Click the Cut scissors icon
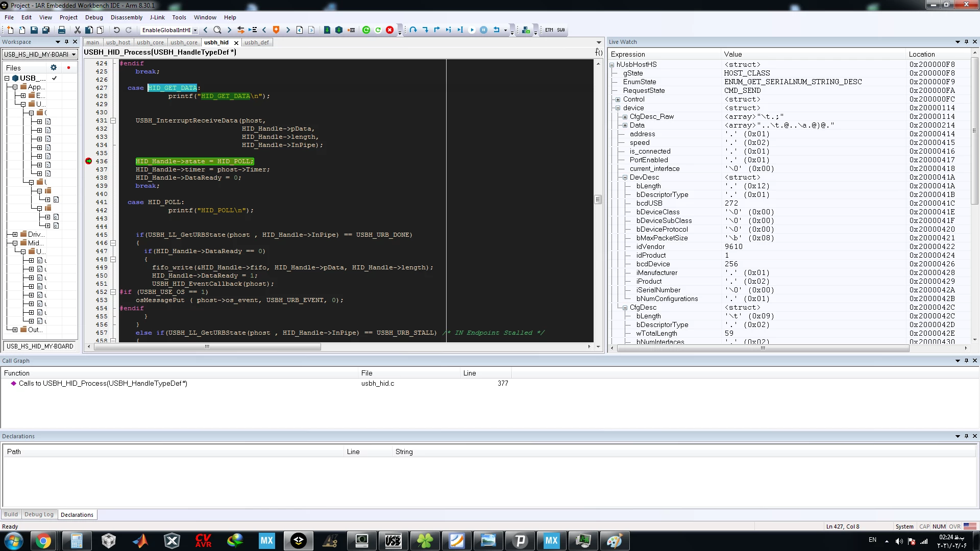Viewport: 980px width, 551px height. [78, 30]
